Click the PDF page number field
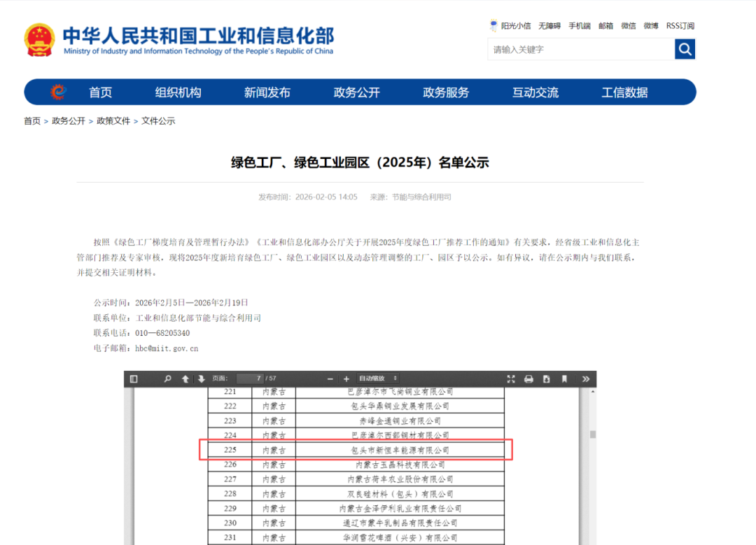Screen dimensions: 756x545 249,378
